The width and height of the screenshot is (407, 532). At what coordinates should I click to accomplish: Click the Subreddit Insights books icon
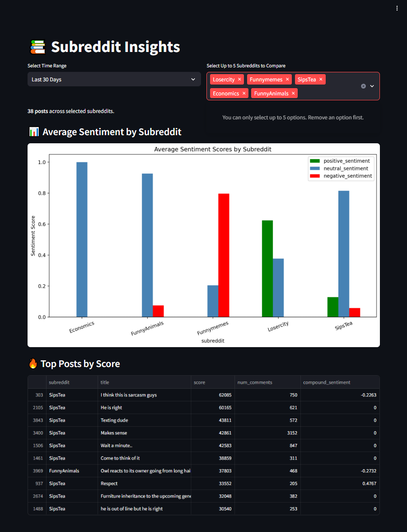click(37, 47)
